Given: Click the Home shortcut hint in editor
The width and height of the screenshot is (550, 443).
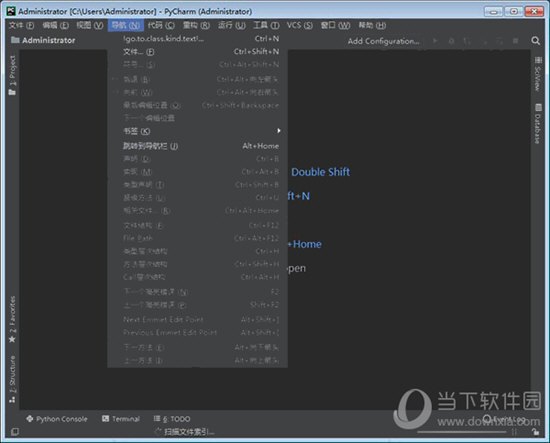Looking at the screenshot, I should pos(304,244).
